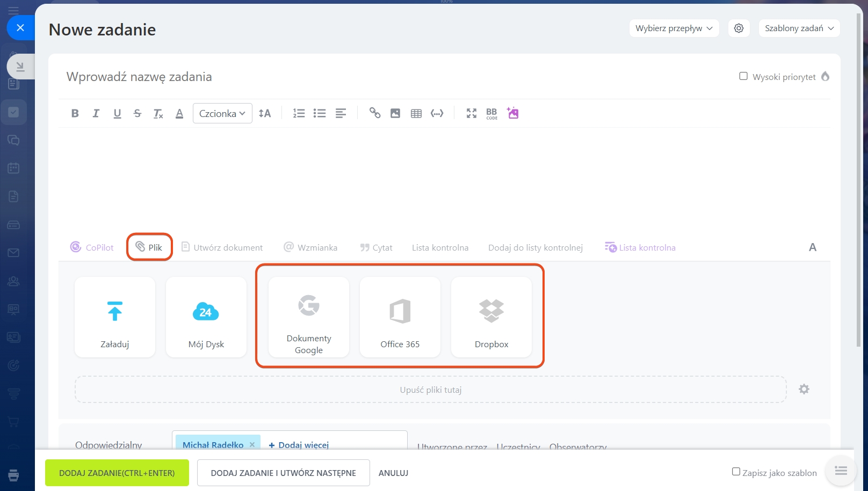Underline the selected text
Screen dimensions: 868x491
117,113
